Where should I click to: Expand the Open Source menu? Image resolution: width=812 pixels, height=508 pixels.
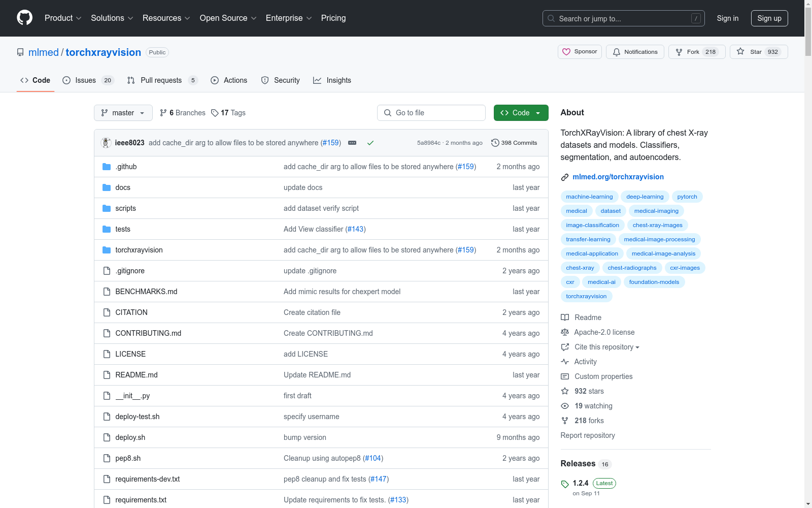(x=228, y=18)
